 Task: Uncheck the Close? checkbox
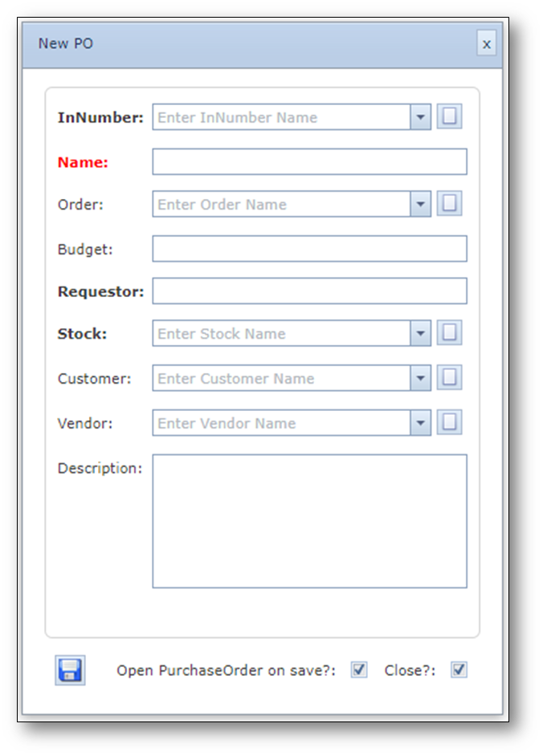pyautogui.click(x=459, y=669)
